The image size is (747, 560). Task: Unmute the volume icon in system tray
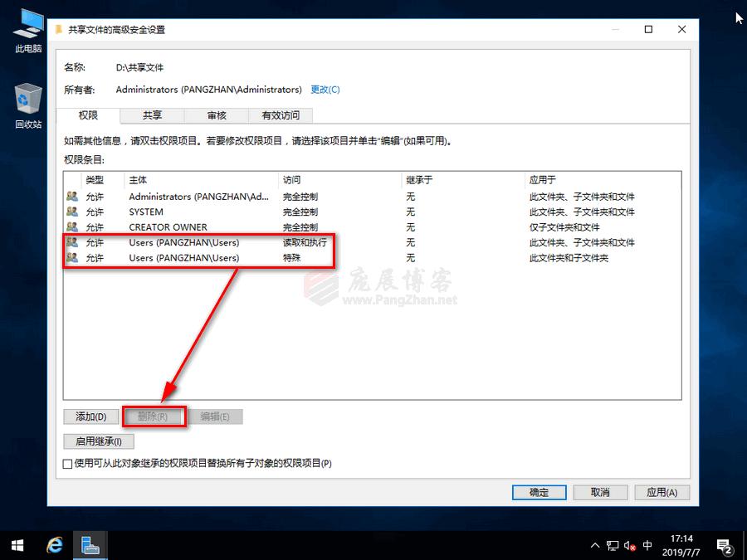point(629,546)
